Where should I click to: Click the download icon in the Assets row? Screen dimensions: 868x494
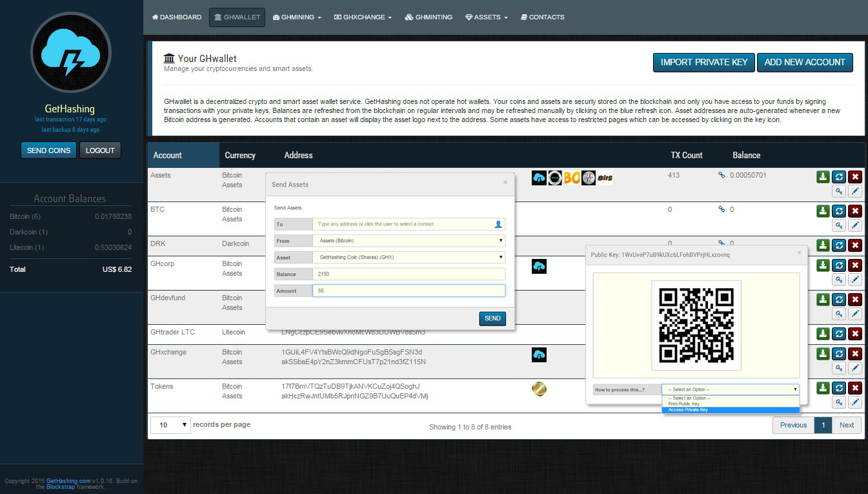[823, 176]
